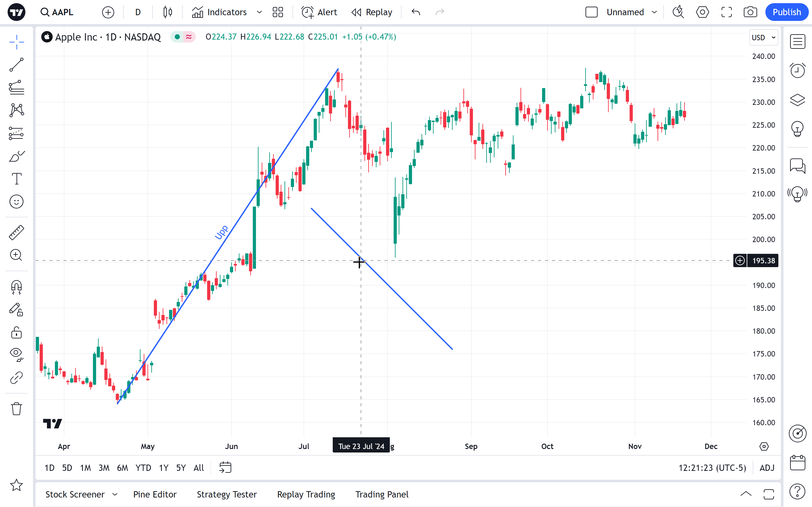Expand the Stock Screener dropdown chevron
Screen dimensions: 812x507
[x=115, y=494]
